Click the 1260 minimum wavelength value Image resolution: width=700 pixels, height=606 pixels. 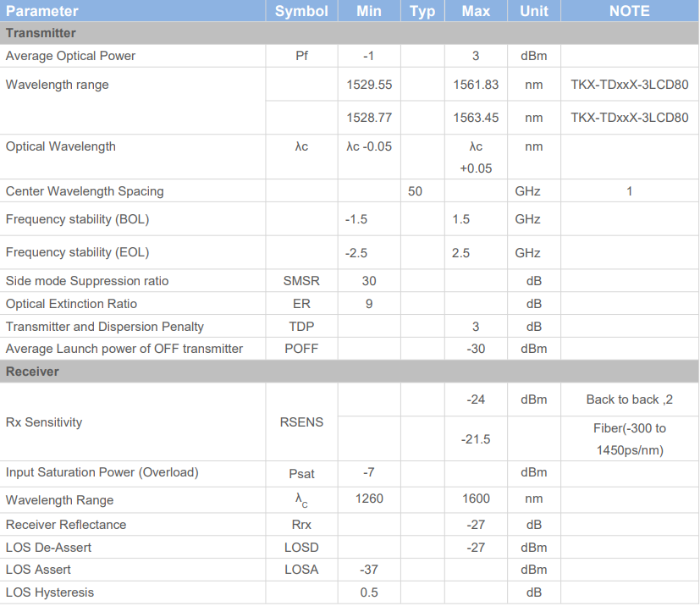[x=369, y=499]
